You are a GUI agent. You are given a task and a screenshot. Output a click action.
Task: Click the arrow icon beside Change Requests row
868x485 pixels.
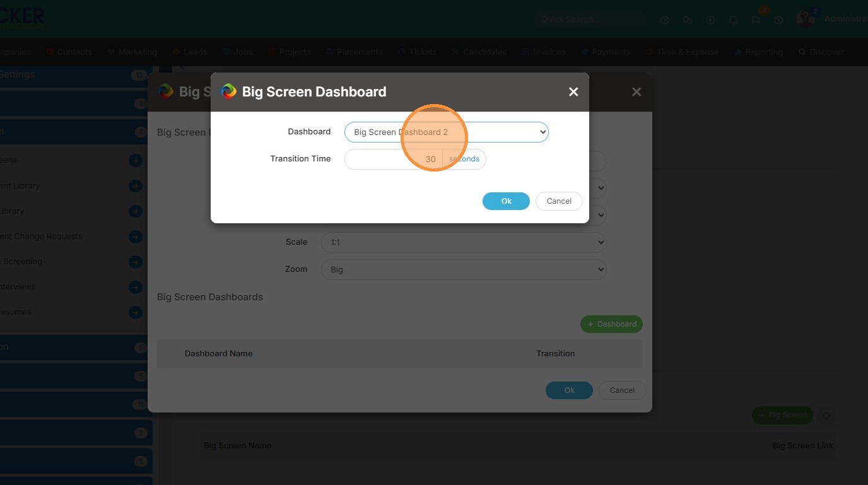pyautogui.click(x=136, y=237)
